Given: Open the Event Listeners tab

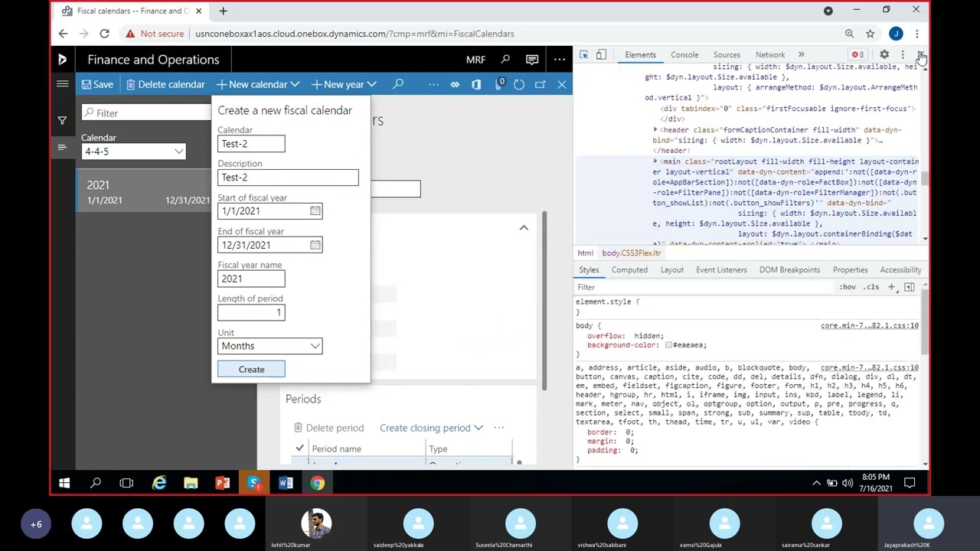Looking at the screenshot, I should 721,270.
